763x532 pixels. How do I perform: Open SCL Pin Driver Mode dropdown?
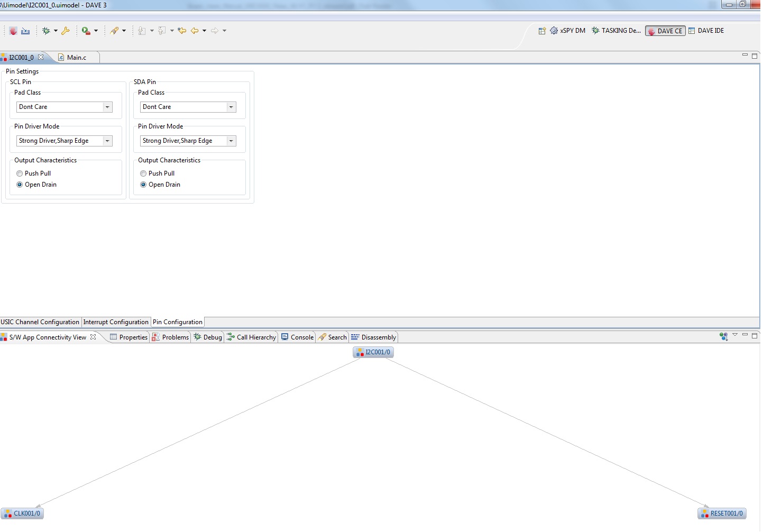coord(107,141)
